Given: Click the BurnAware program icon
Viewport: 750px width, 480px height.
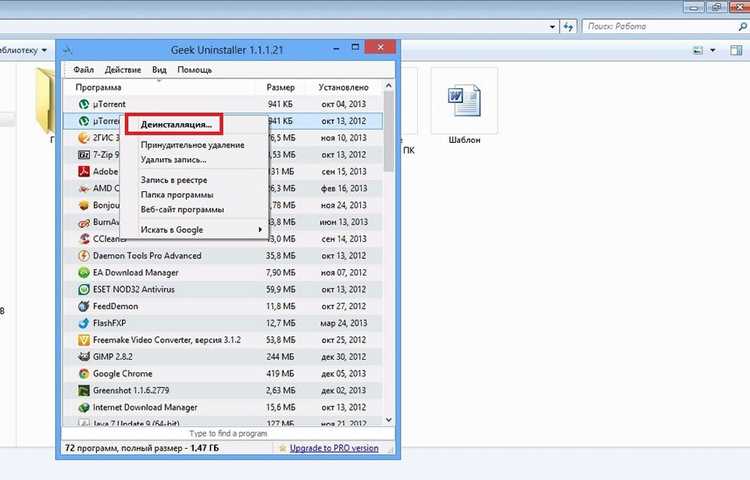Looking at the screenshot, I should point(84,222).
